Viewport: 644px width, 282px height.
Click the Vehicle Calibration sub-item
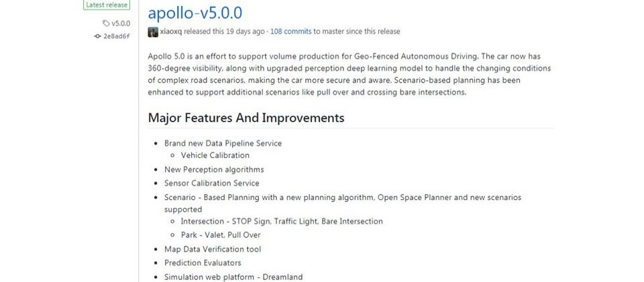(215, 155)
